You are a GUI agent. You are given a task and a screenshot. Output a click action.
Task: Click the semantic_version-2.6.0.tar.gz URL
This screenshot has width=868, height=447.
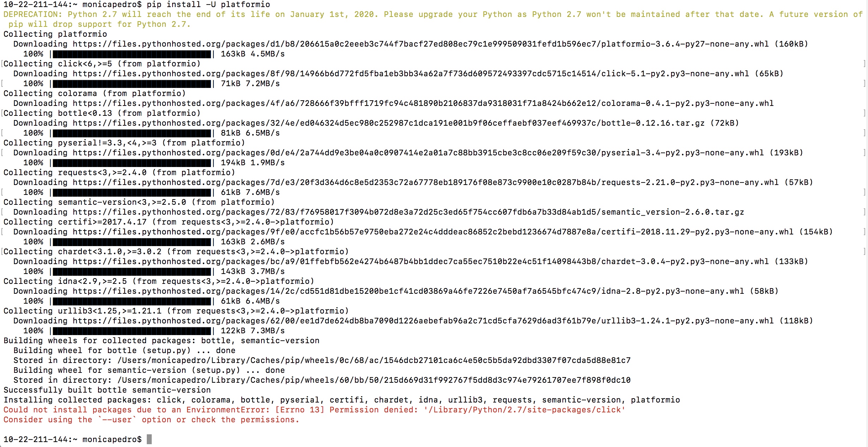pos(409,212)
